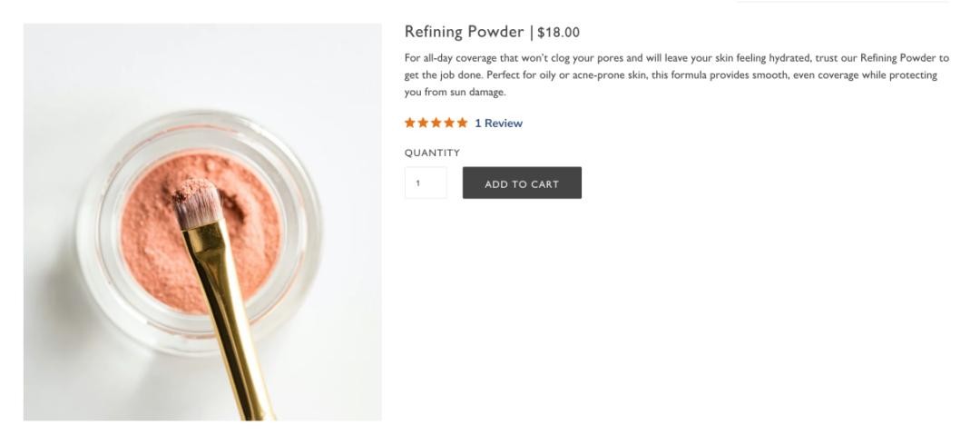Click the $18.00 price text
Image resolution: width=980 pixels, height=445 pixels.
559,34
